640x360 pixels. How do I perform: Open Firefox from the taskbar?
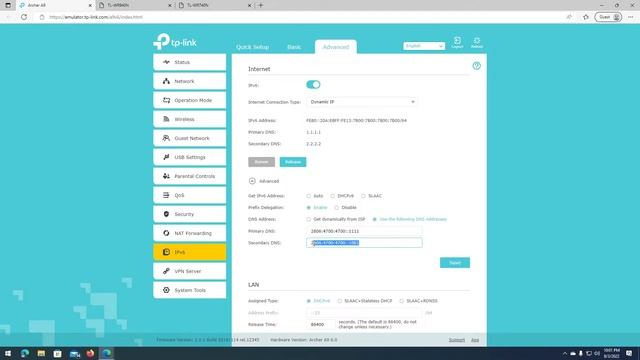tap(90, 353)
